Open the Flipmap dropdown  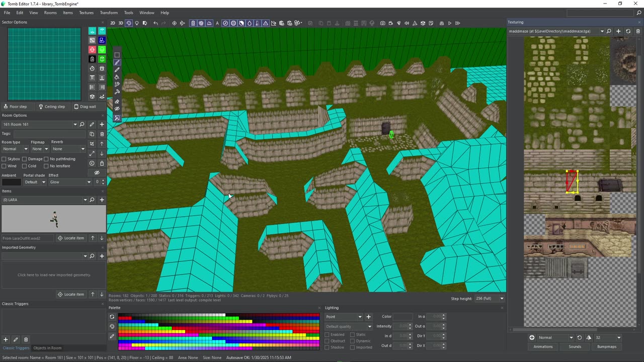(40, 149)
